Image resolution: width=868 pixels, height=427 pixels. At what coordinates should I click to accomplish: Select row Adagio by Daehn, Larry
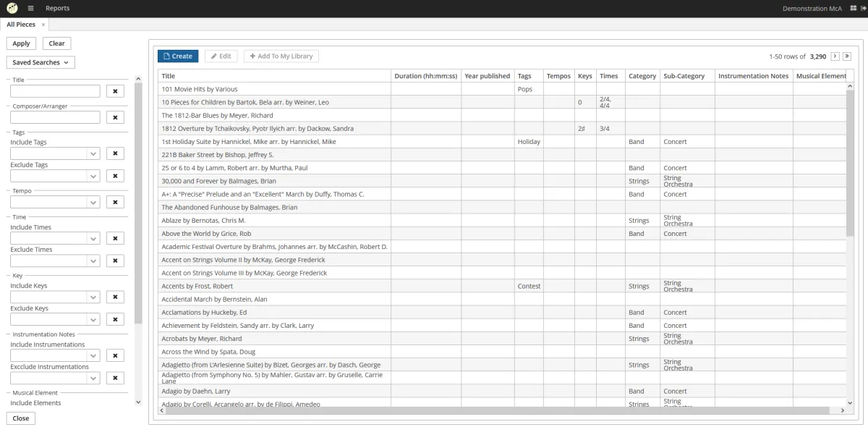point(502,391)
